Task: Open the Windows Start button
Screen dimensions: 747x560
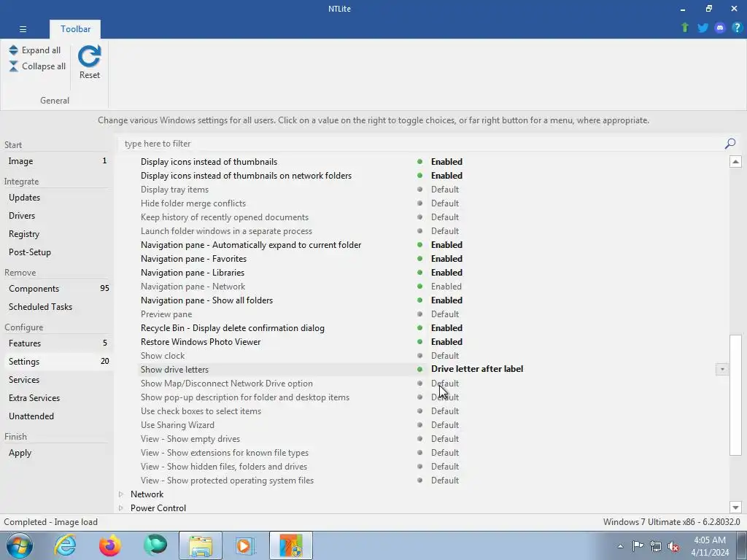Action: (x=20, y=545)
